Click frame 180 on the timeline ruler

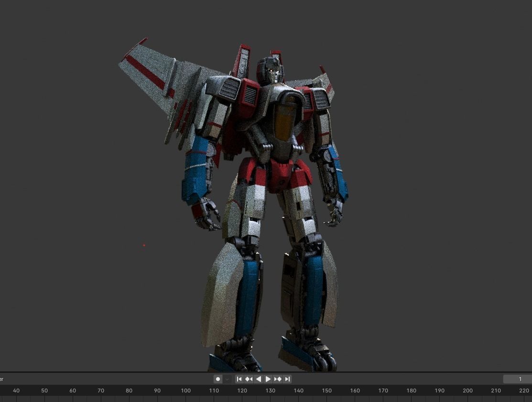[x=411, y=391]
